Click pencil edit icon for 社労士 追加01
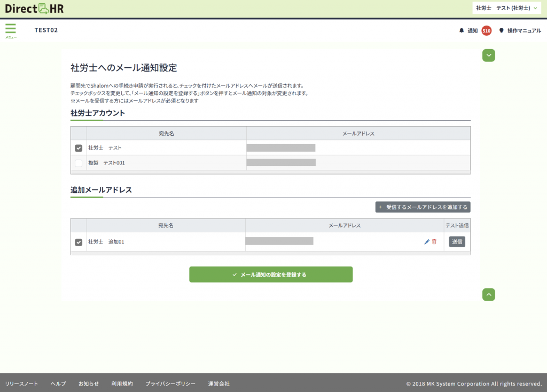This screenshot has height=392, width=547. point(427,242)
